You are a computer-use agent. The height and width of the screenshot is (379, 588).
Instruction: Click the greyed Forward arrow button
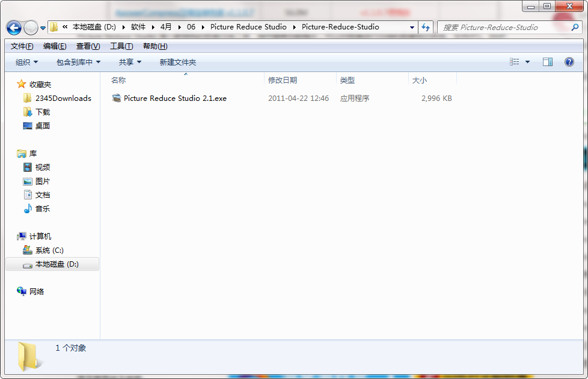point(31,28)
